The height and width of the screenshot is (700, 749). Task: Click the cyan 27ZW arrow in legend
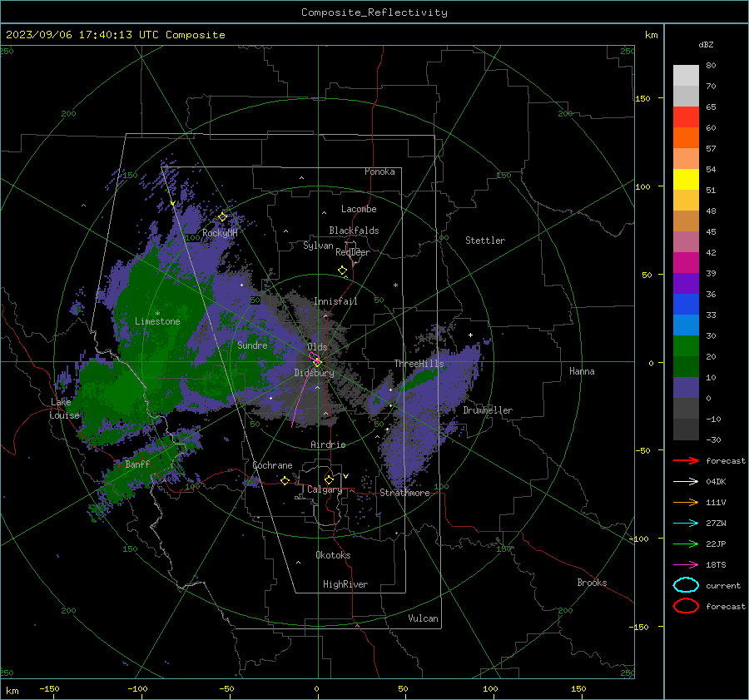click(686, 524)
